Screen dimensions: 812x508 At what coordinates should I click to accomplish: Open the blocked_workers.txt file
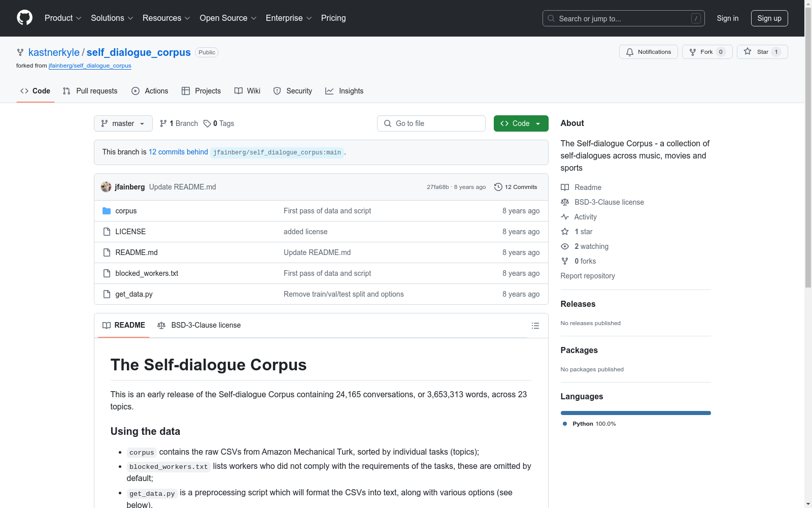click(x=147, y=273)
